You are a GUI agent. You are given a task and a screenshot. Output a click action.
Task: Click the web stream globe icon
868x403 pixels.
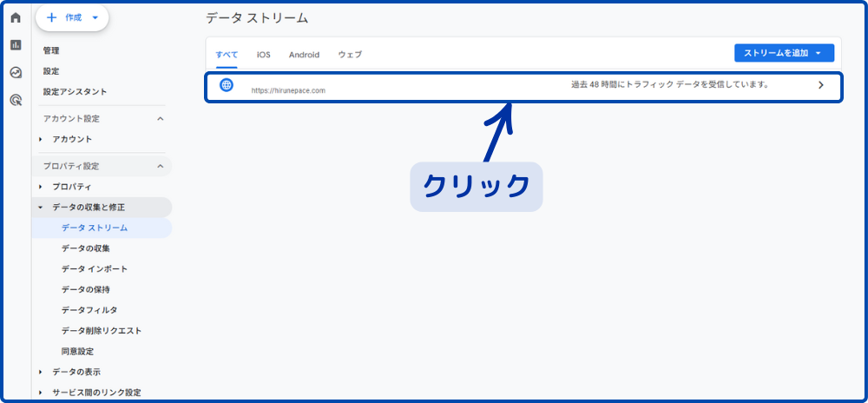point(227,85)
